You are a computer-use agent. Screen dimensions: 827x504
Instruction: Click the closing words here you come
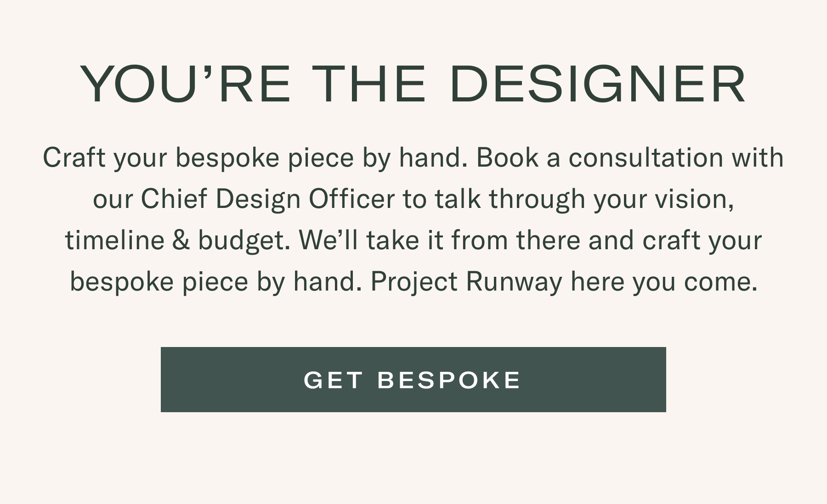[x=664, y=281]
